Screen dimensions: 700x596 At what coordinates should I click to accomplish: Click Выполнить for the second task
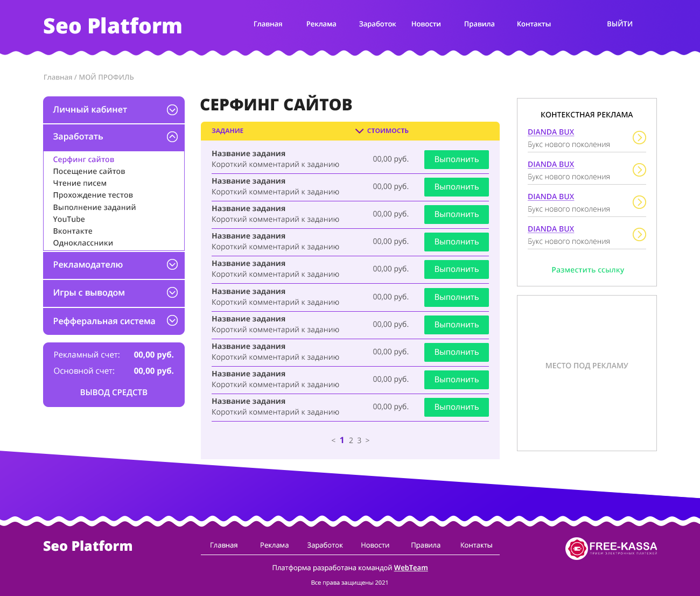click(457, 187)
